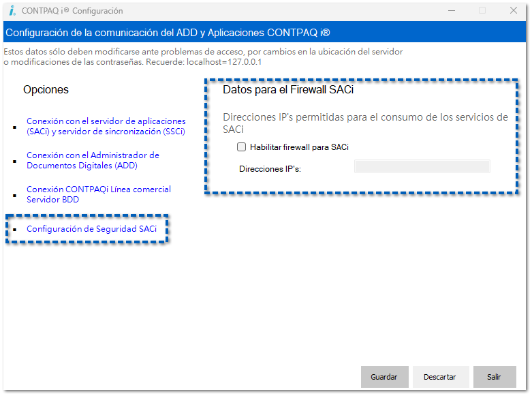
Task: Select Configuración de Seguridad SACi option
Action: point(91,229)
